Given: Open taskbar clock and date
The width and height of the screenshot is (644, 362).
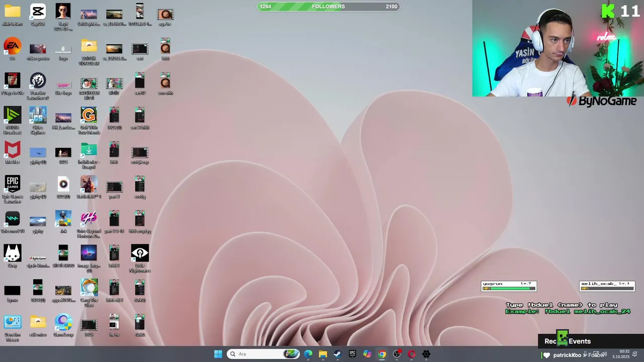Looking at the screenshot, I should [621, 354].
